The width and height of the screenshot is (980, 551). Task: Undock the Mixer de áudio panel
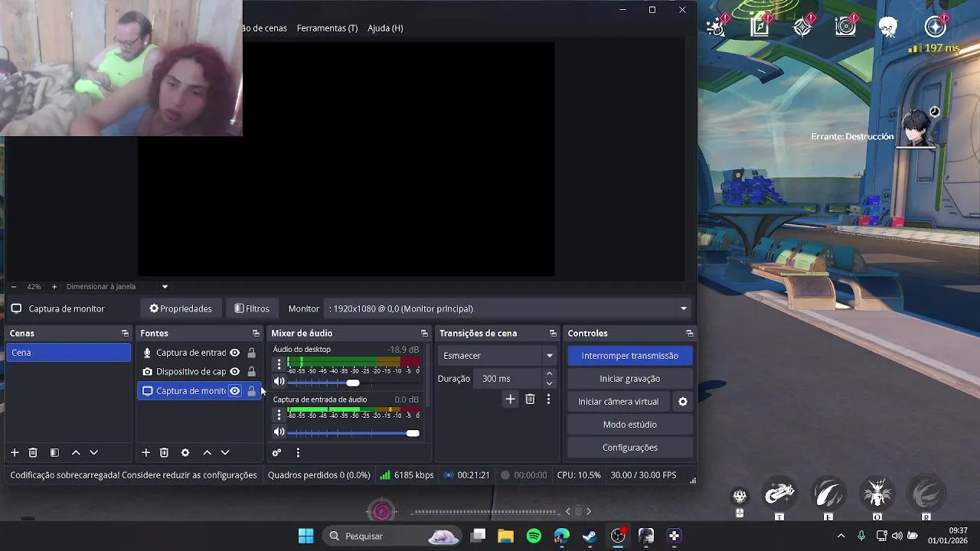coord(424,334)
